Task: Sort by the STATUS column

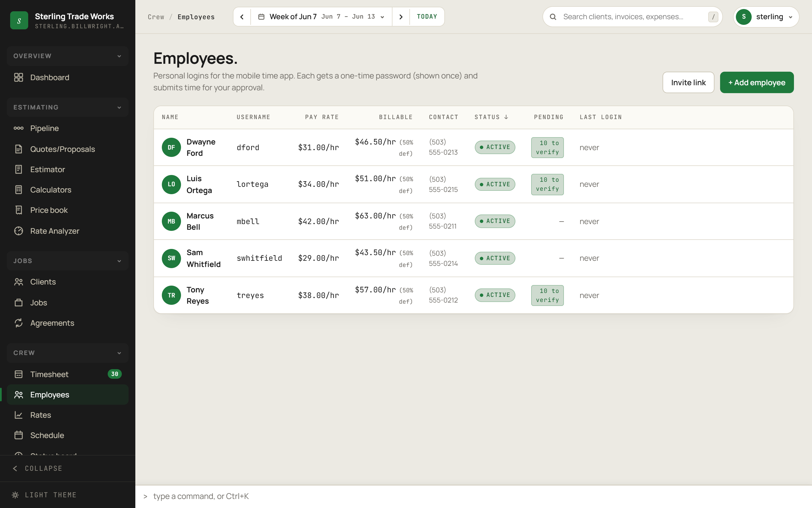Action: [491, 117]
